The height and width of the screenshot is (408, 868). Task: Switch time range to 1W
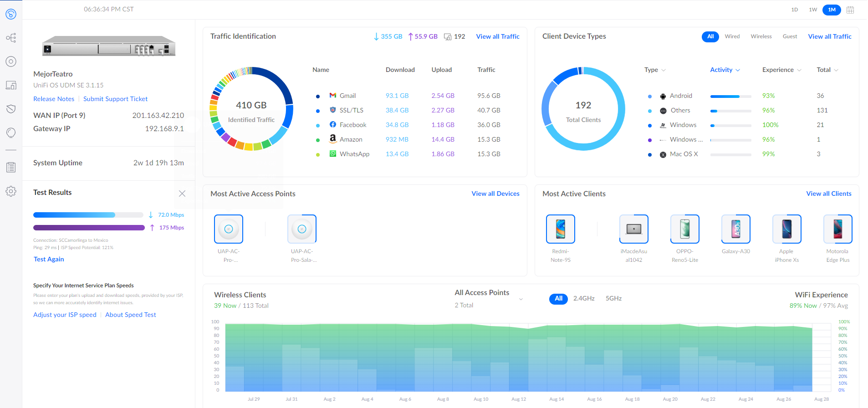813,10
